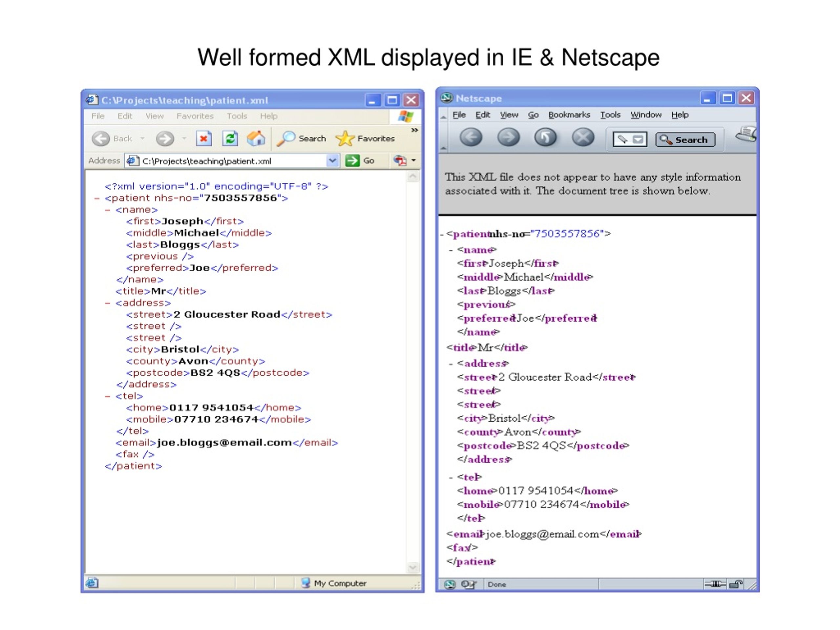Click the IE Stop icon with red X
The width and height of the screenshot is (840, 630).
[204, 138]
